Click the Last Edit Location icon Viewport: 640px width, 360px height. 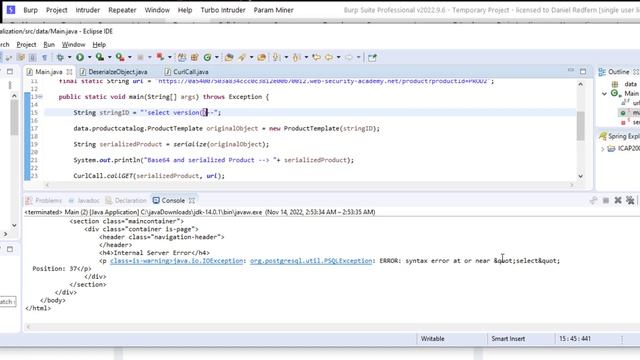pos(316,58)
